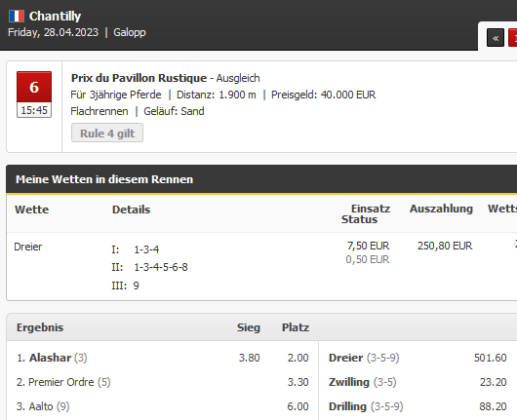
Task: Click the Prix du Pavillon Rustique race name
Action: coord(139,78)
